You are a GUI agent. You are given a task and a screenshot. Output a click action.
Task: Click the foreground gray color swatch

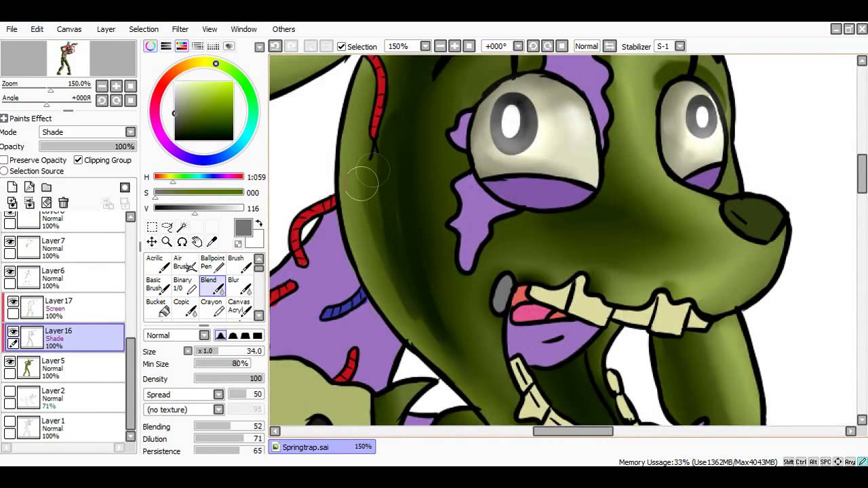(x=243, y=228)
